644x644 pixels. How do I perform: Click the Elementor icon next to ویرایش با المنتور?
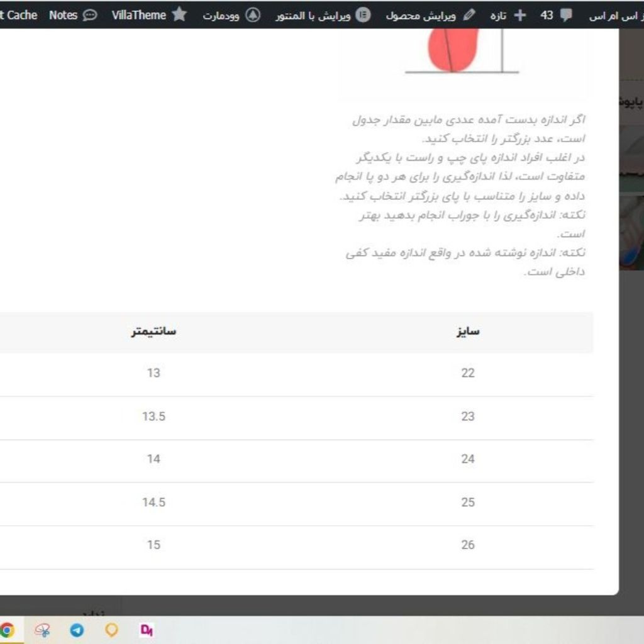tap(362, 14)
